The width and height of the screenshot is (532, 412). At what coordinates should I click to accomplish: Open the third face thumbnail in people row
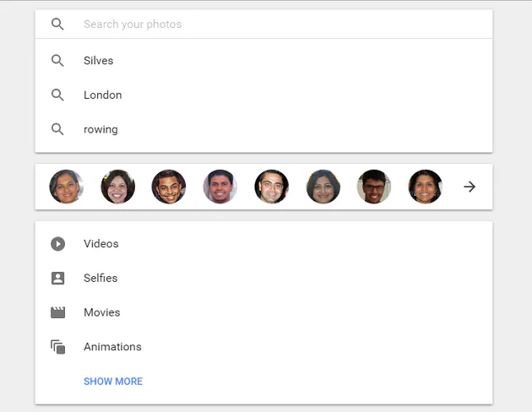[169, 187]
